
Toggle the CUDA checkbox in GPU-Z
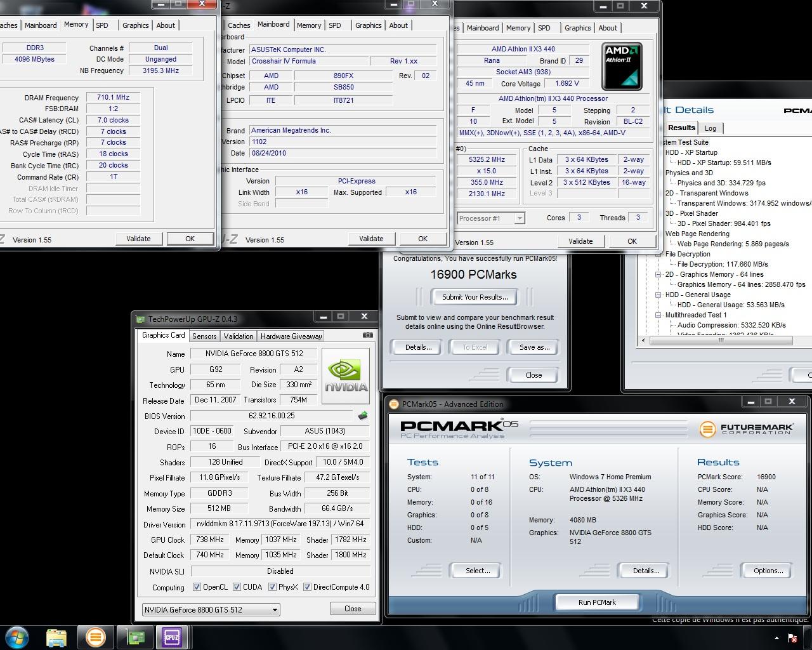pos(237,587)
